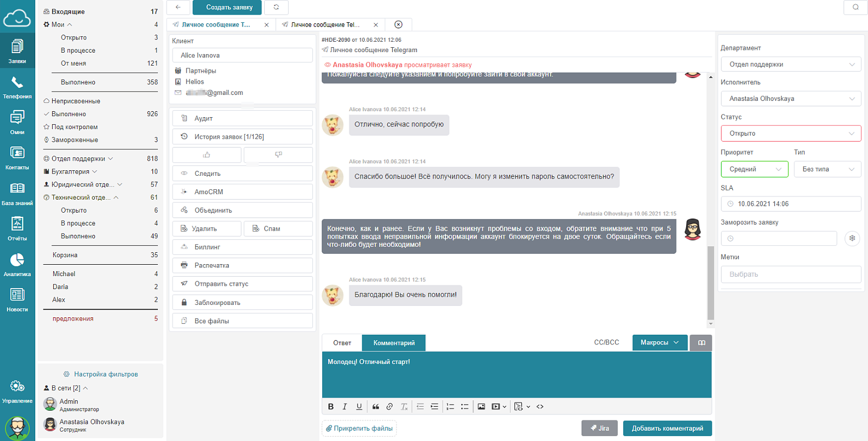Toggle italic formatting in the editor
868x441 pixels.
344,406
